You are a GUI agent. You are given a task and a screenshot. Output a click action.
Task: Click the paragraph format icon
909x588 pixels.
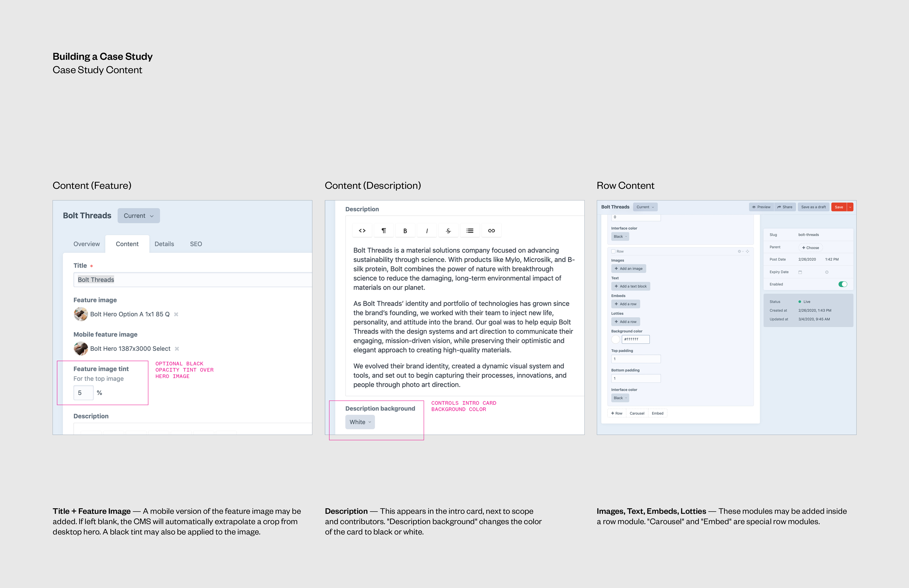point(384,231)
